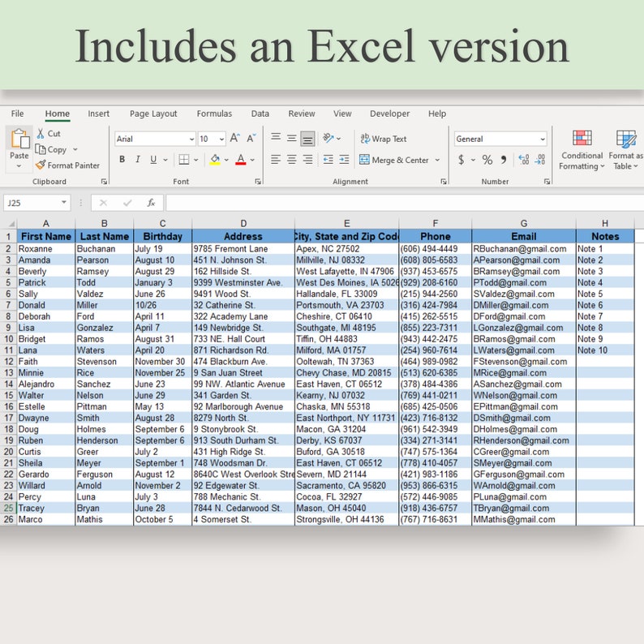Expand borders options arrow
644x644 pixels.
(196, 160)
